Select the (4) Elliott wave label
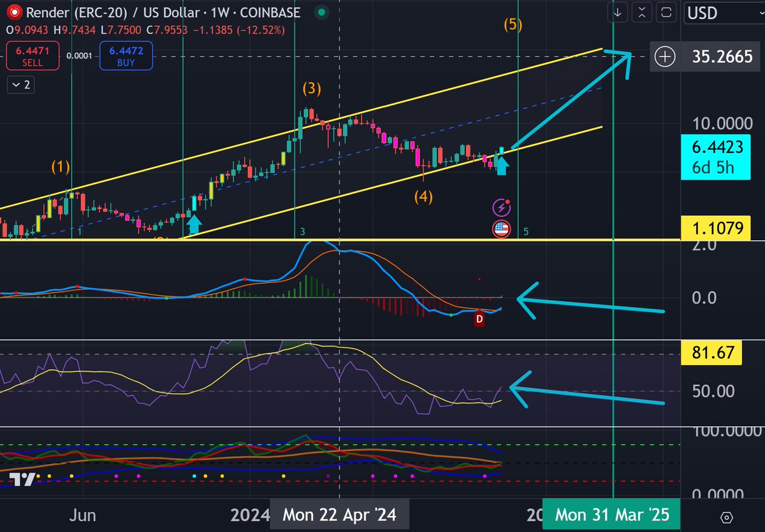Viewport: 765px width, 532px height. [423, 196]
